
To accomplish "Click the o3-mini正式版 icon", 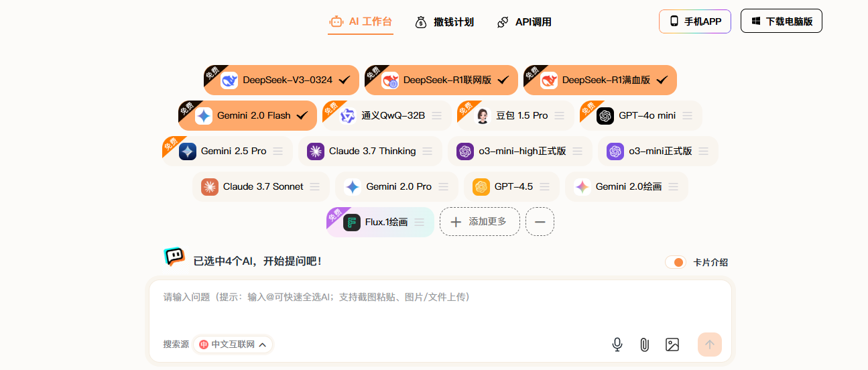I will [615, 151].
